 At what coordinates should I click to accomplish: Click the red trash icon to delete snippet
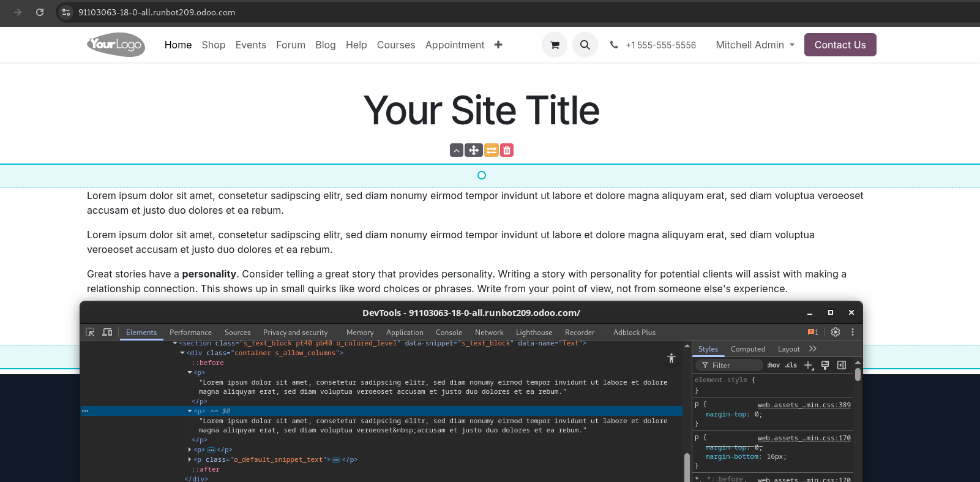tap(507, 150)
